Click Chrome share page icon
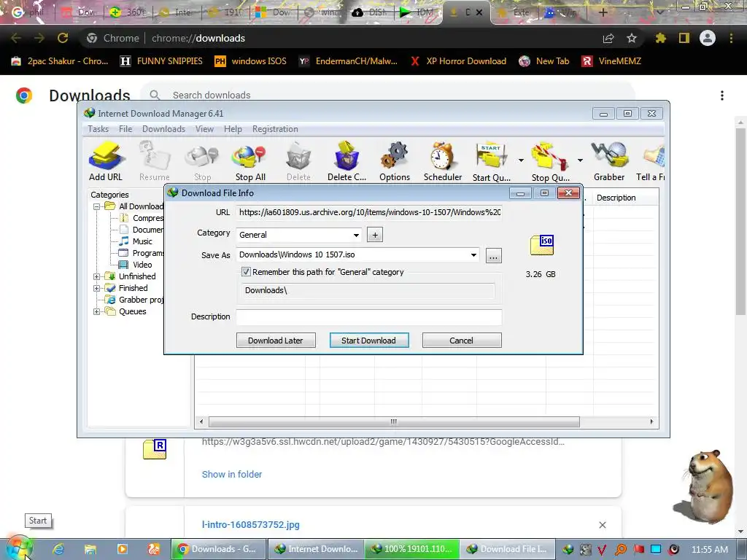The width and height of the screenshot is (747, 560). [608, 38]
